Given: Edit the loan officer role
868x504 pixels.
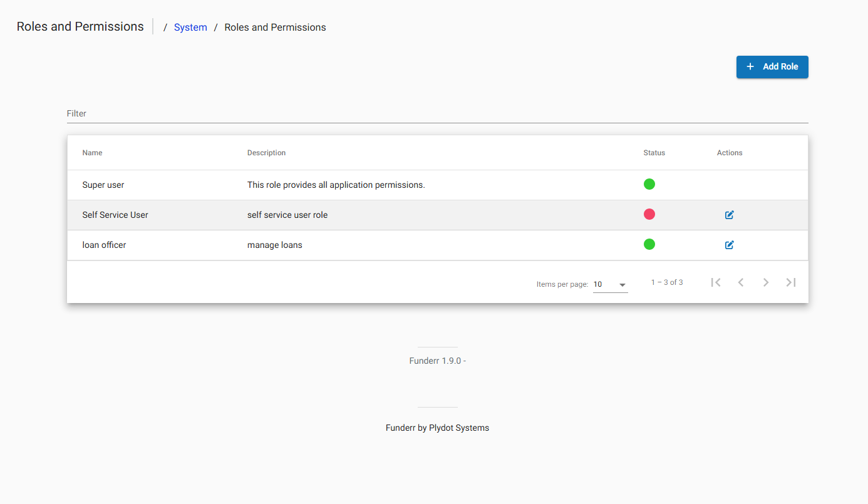Looking at the screenshot, I should click(x=729, y=244).
